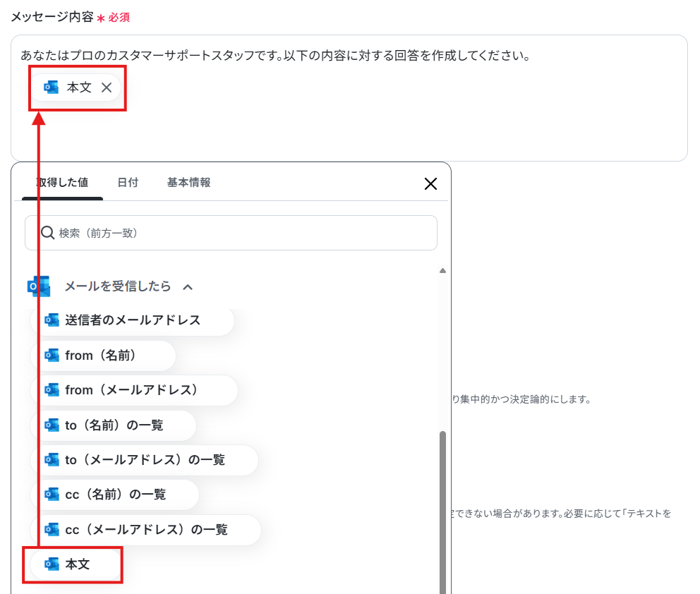Click the search magnifier icon

[47, 233]
